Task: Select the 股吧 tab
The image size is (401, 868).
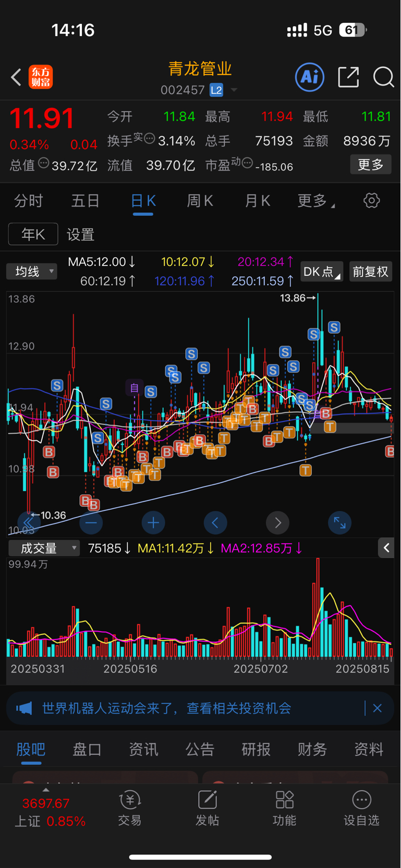Action: pyautogui.click(x=31, y=750)
